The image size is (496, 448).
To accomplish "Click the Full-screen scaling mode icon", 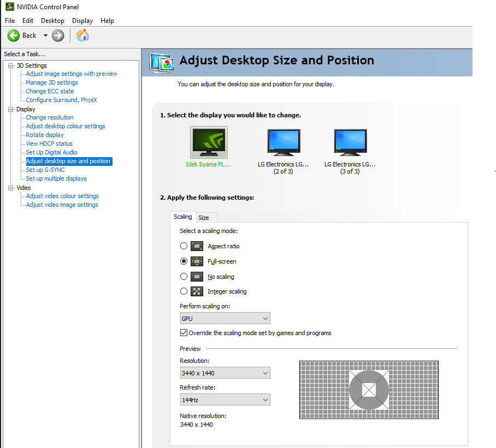I will [197, 261].
